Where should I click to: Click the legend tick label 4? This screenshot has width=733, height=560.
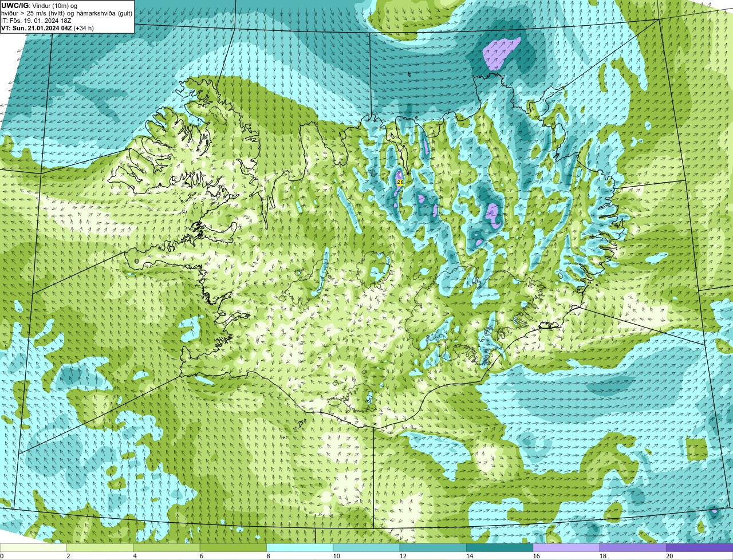coord(135,556)
